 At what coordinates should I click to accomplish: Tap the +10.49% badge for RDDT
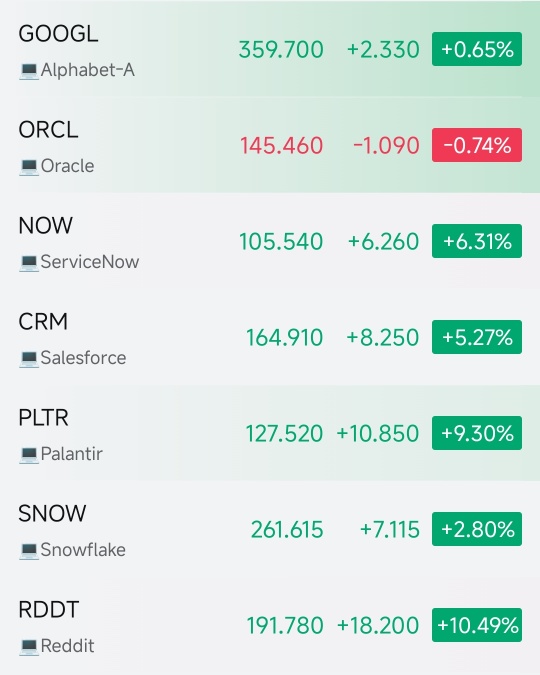coord(477,625)
